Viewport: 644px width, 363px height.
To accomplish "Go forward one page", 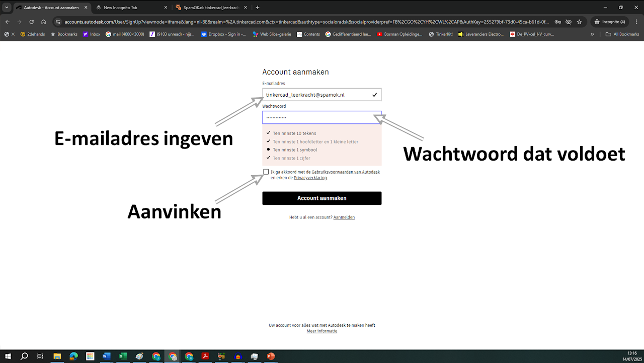I will 20,22.
